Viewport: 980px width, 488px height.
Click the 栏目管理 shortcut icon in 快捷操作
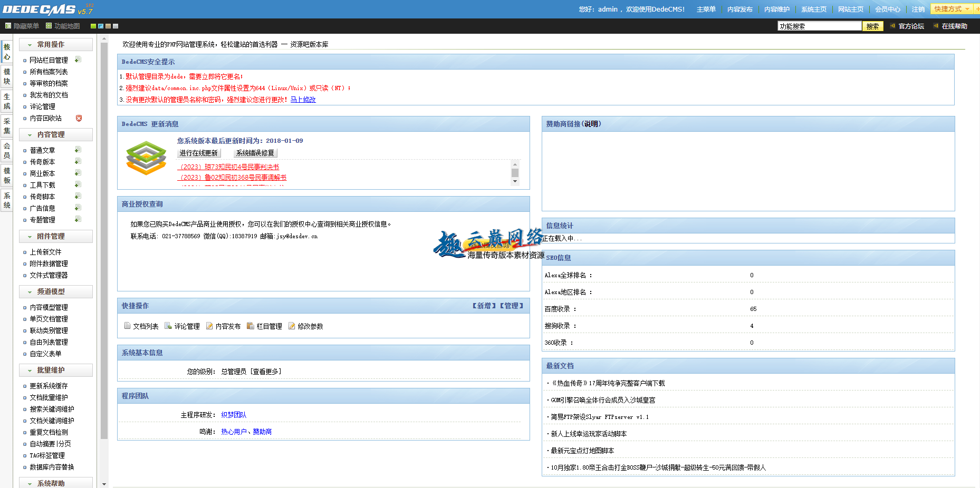(251, 326)
